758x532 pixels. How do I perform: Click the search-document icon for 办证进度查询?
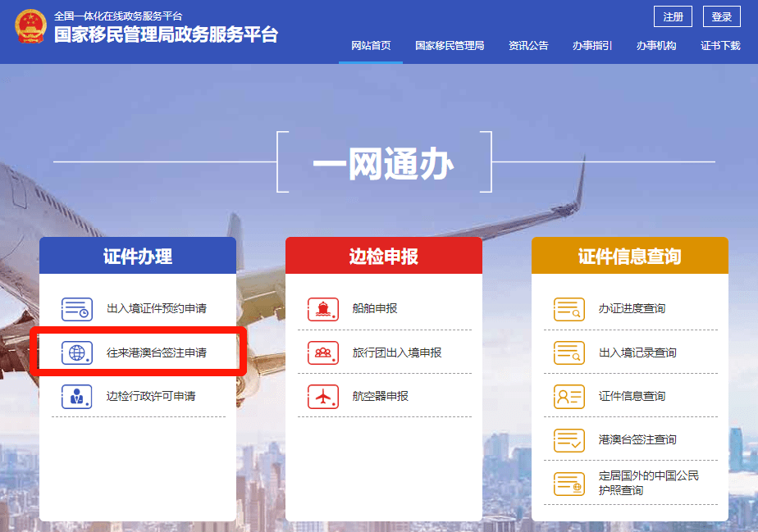coord(569,309)
